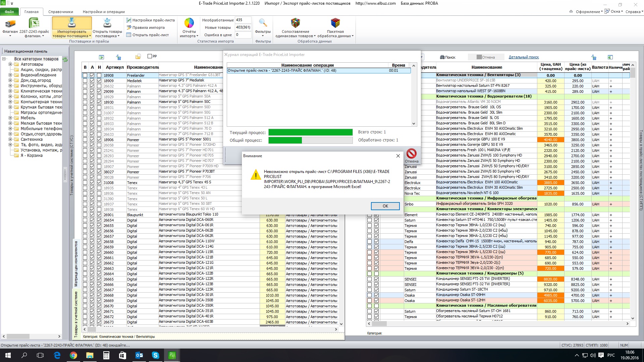This screenshot has height=362, width=644.
Task: Click the 2267-2243-прайс флагман Excel icon
Action: (34, 23)
